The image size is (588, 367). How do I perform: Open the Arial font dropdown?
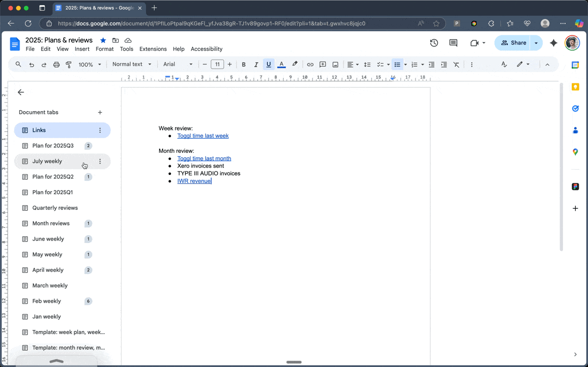click(178, 64)
